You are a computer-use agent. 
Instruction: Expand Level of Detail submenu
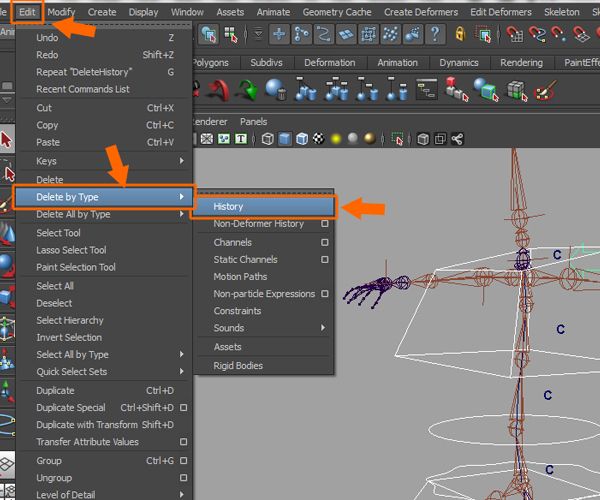coord(103,495)
